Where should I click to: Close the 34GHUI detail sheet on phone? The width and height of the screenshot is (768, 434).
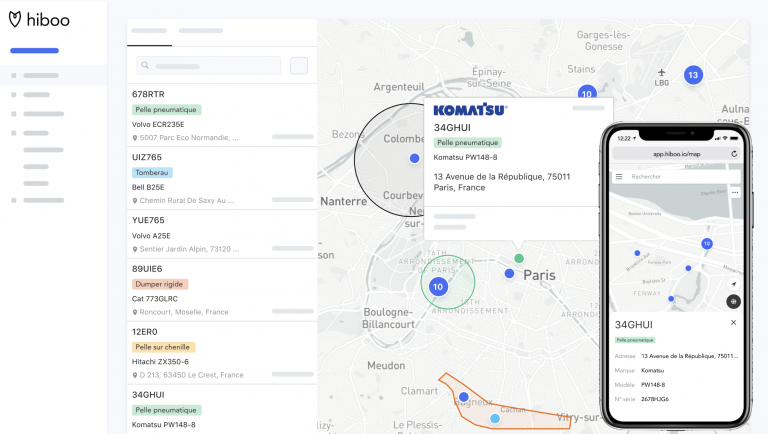click(733, 322)
